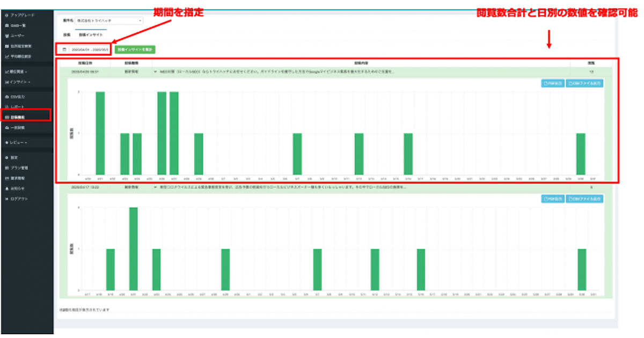Click the chart icon of 平均順位統計
This screenshot has height=338, width=644.
coord(6,56)
